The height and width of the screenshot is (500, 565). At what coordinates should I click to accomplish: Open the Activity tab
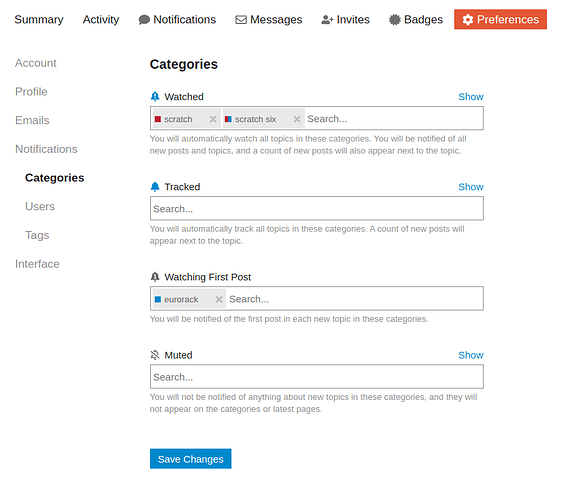point(101,19)
